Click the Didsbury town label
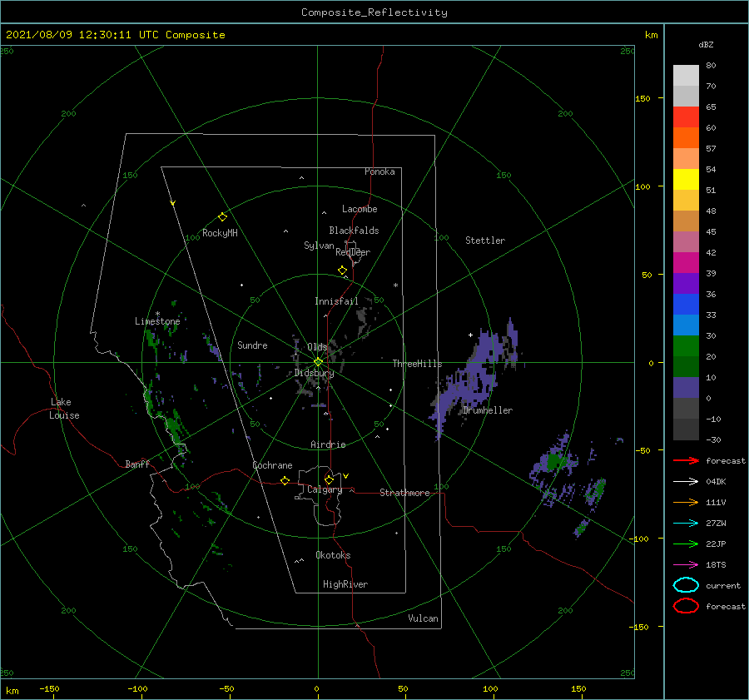 314,373
